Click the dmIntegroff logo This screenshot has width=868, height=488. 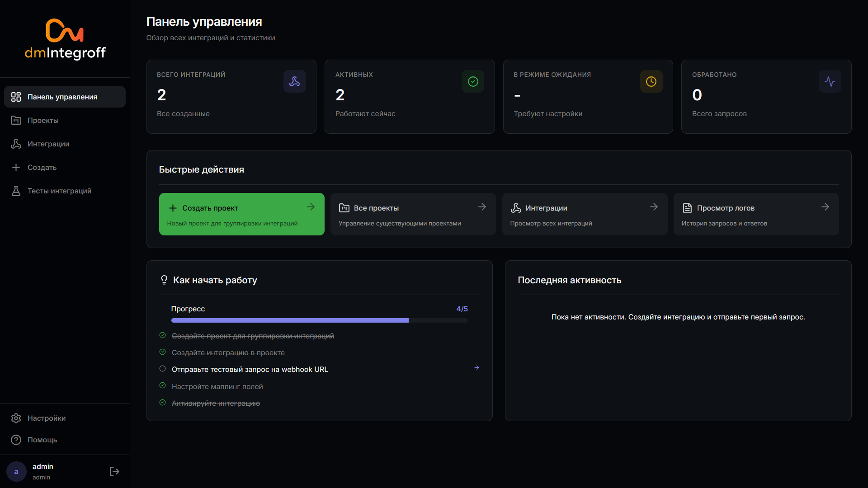(x=65, y=39)
